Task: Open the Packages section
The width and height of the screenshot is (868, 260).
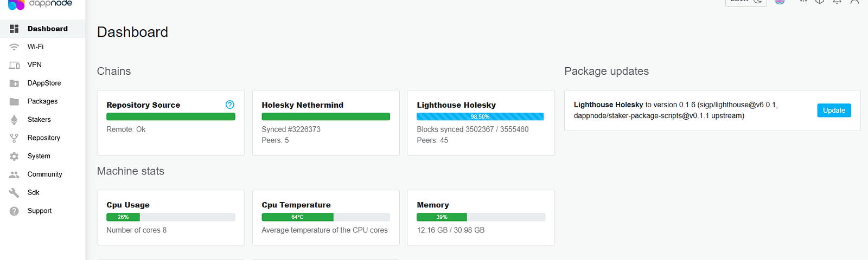Action: pos(42,101)
